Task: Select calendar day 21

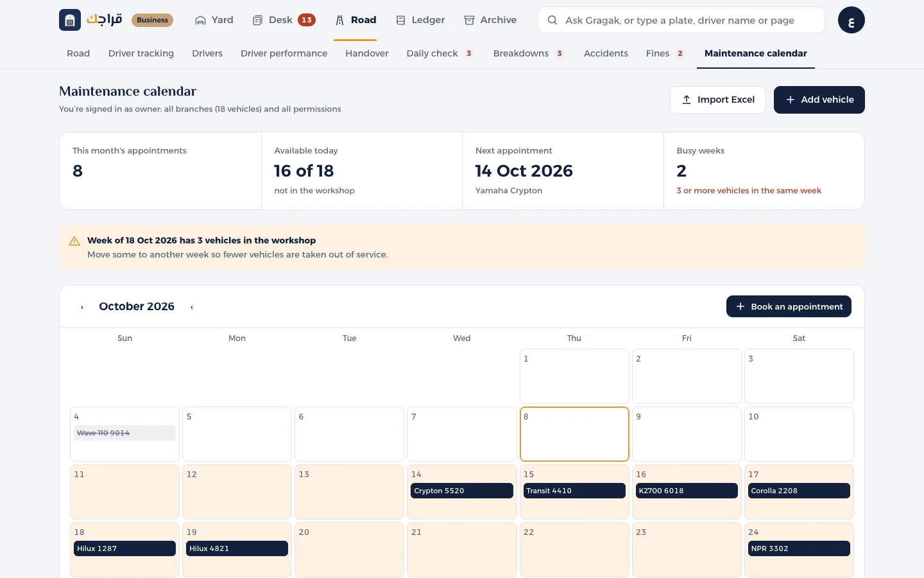Action: pos(462,550)
